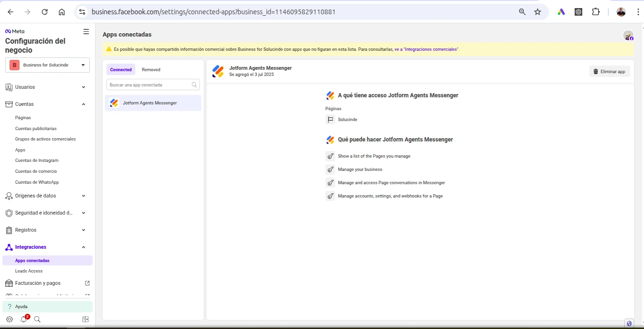Click the flag icon next to Solucinde page
This screenshot has width=644, height=329.
pos(330,119)
